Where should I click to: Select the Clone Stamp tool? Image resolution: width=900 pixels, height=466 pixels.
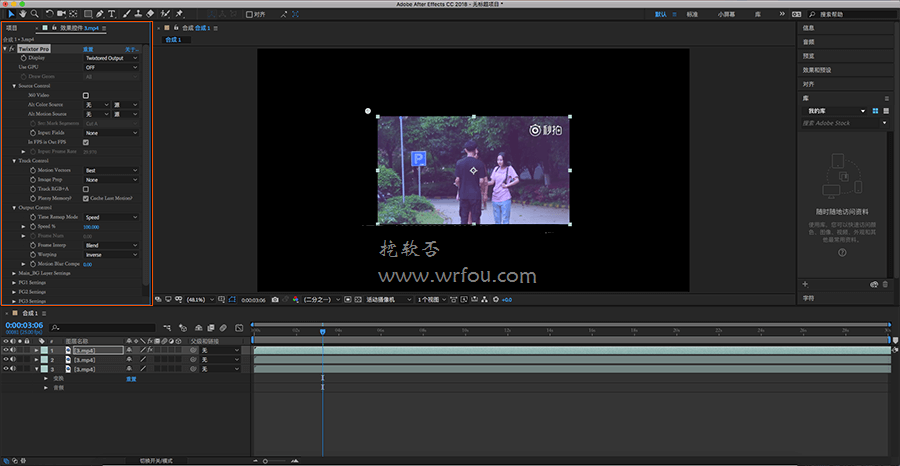[138, 14]
